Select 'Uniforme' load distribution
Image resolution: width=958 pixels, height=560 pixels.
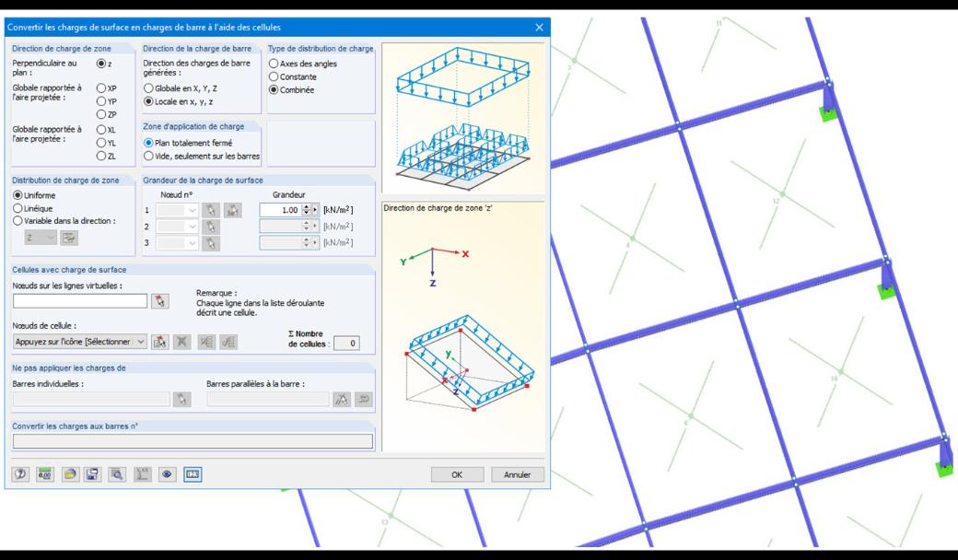[18, 195]
